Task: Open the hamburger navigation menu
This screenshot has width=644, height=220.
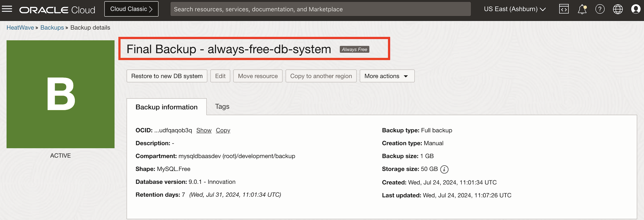Action: [x=7, y=9]
